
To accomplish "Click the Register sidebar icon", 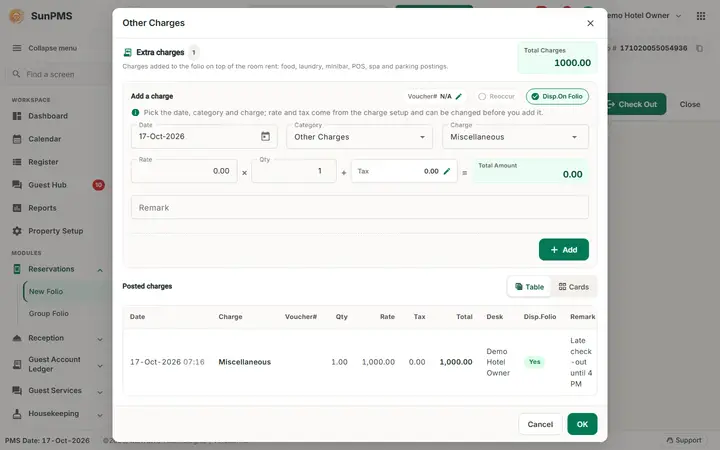I will point(17,162).
